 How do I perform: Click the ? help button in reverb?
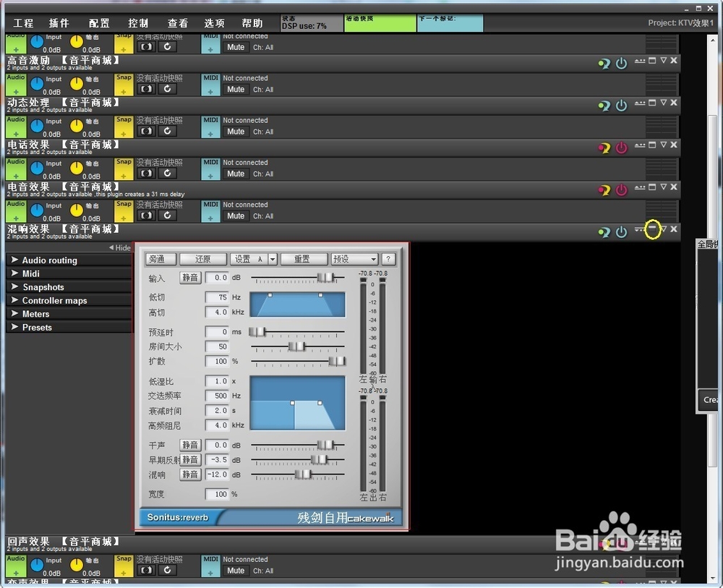[x=388, y=259]
